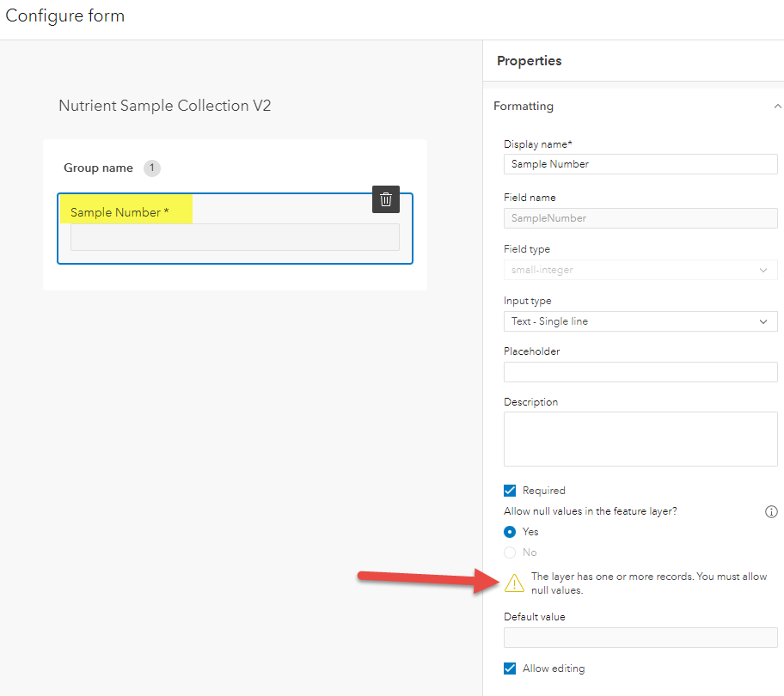Click the Display name text field
784x696 pixels.
(x=640, y=164)
